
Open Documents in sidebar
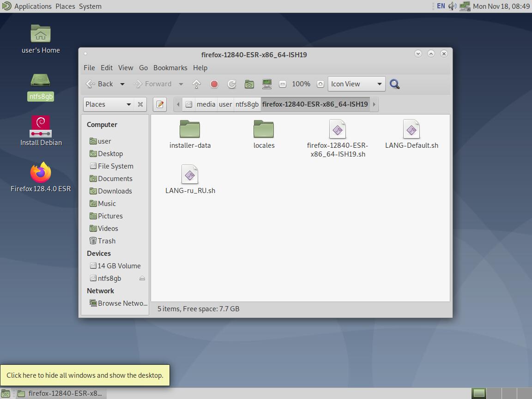click(x=115, y=178)
